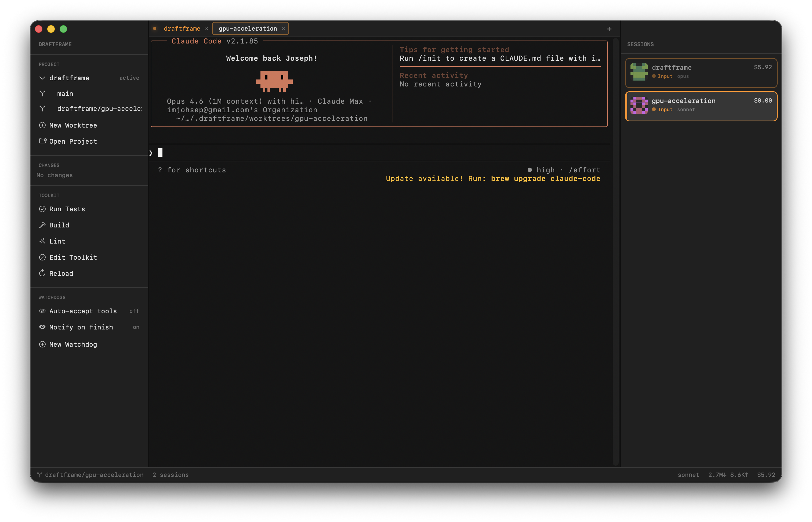Click the Build hammer icon
Viewport: 812px width, 522px height.
(x=42, y=225)
